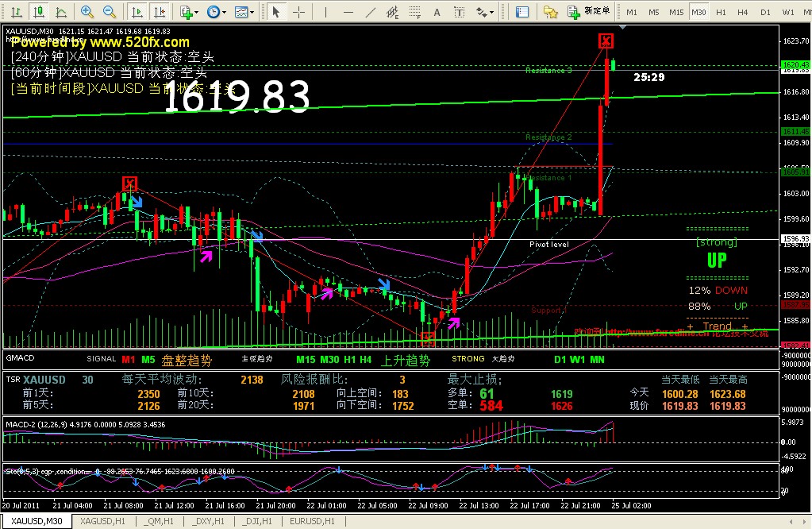Viewport: 812px width, 529px height.
Task: Switch to the M15 timeframe
Action: click(675, 12)
